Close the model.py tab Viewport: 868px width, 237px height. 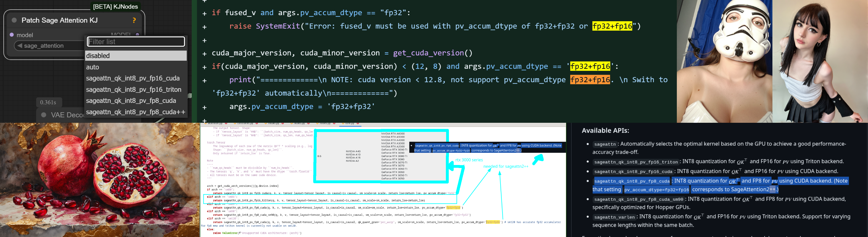pyautogui.click(x=283, y=123)
